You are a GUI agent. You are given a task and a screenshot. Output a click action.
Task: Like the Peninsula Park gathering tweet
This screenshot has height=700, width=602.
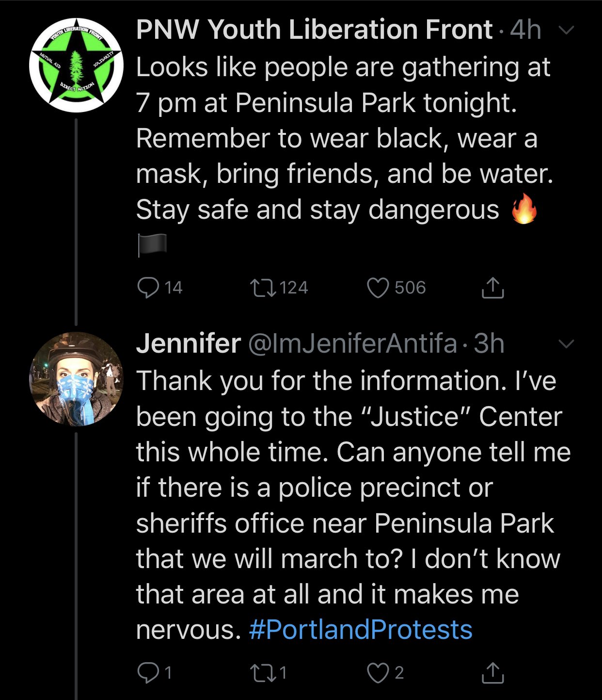(x=378, y=288)
